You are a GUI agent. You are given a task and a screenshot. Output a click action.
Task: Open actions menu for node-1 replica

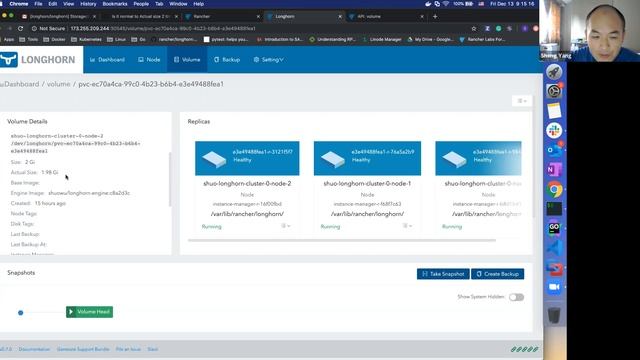coord(407,226)
